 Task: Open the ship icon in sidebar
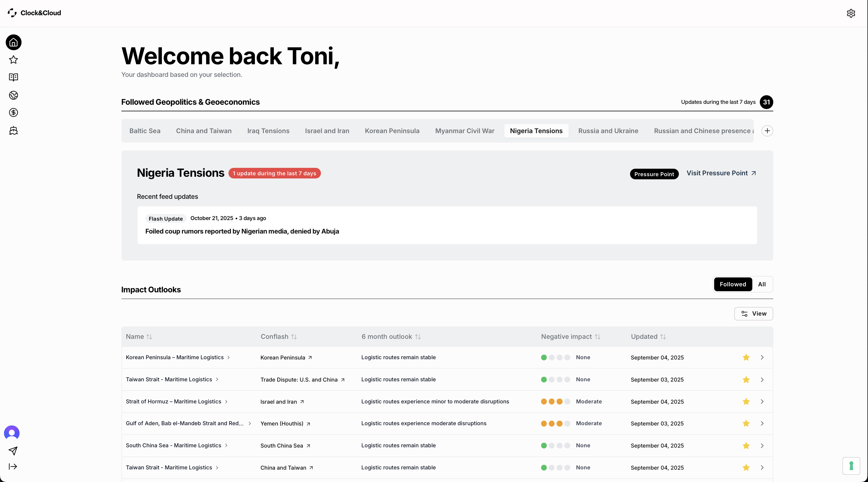[13, 131]
